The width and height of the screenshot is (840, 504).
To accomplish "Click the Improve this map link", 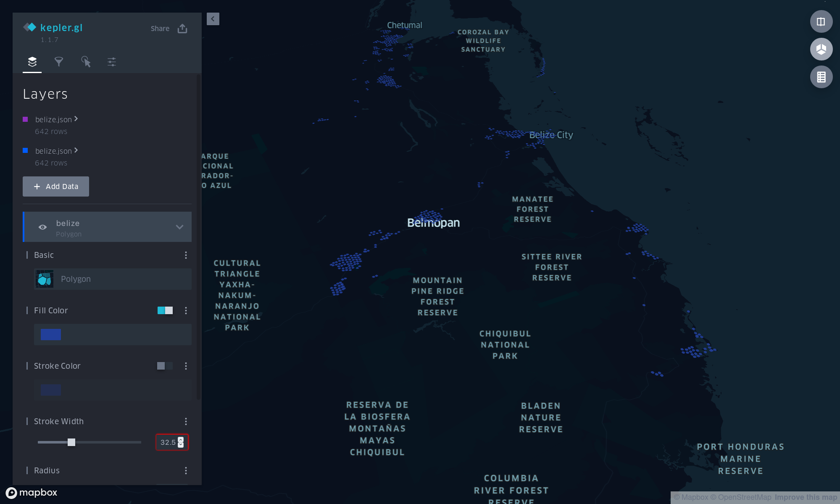I will point(806,497).
